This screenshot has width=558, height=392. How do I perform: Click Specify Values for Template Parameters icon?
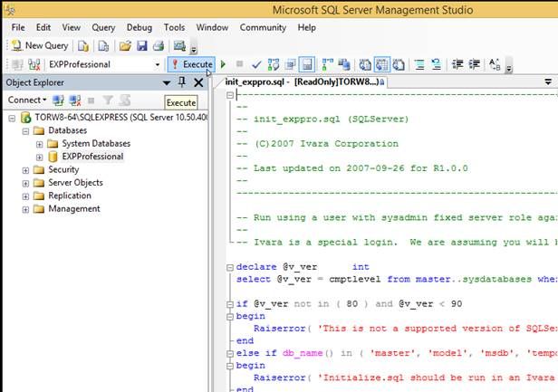click(495, 64)
